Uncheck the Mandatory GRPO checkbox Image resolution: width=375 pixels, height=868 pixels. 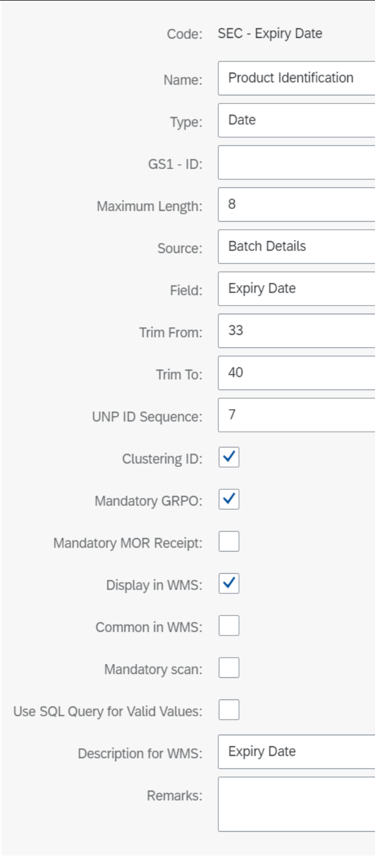click(229, 499)
